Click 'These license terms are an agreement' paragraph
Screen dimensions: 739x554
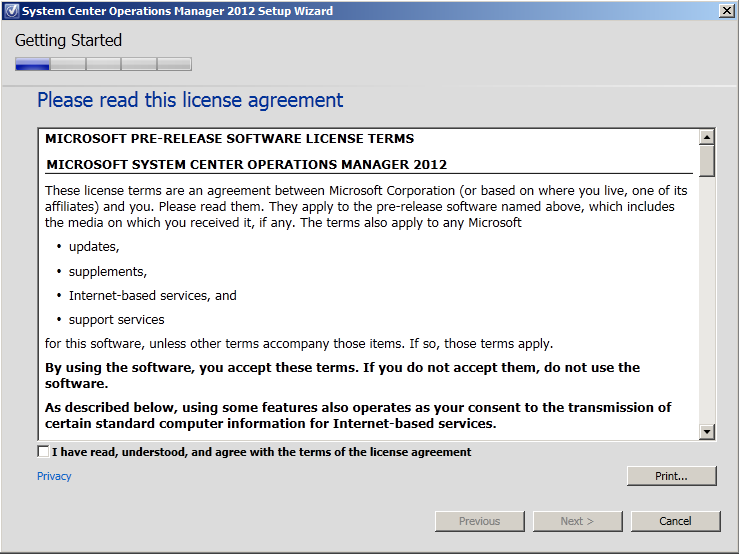pyautogui.click(x=366, y=207)
